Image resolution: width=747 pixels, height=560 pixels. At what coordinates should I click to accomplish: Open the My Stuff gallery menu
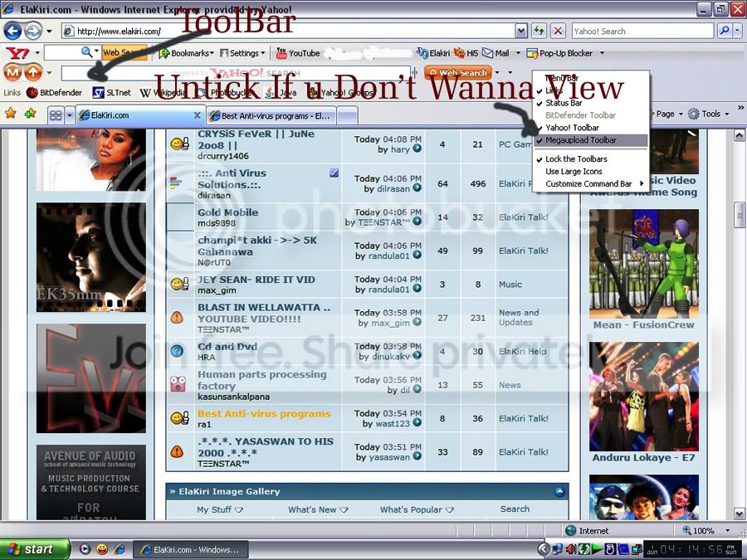[220, 509]
